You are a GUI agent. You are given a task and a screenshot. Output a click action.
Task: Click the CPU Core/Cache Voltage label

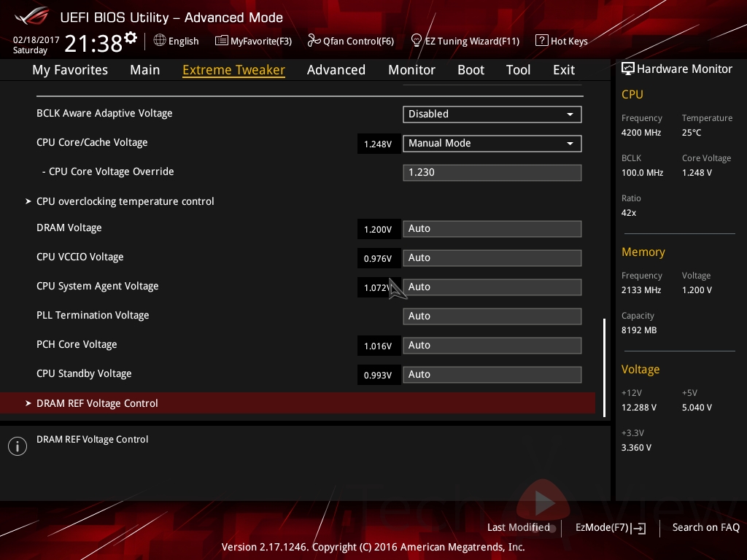click(x=92, y=142)
